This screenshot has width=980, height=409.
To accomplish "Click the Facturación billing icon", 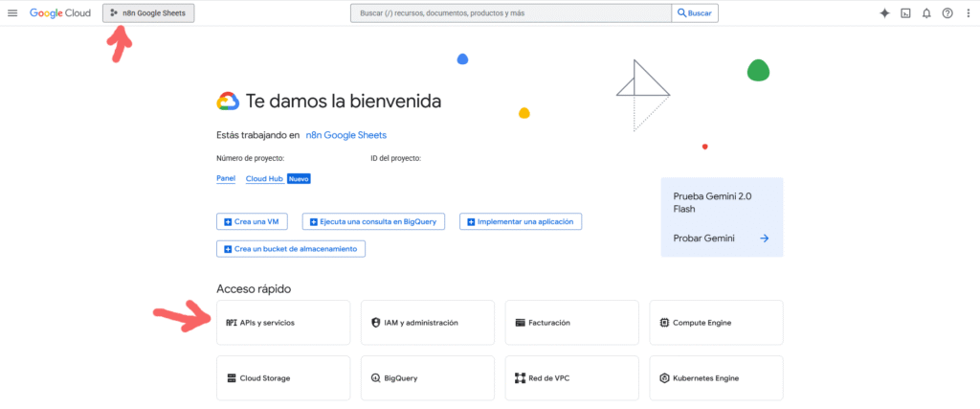I will pos(520,323).
